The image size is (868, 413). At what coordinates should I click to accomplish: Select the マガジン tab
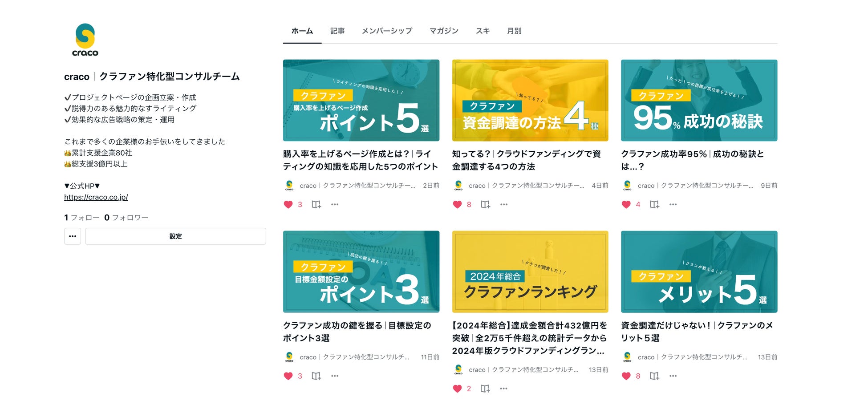(444, 31)
